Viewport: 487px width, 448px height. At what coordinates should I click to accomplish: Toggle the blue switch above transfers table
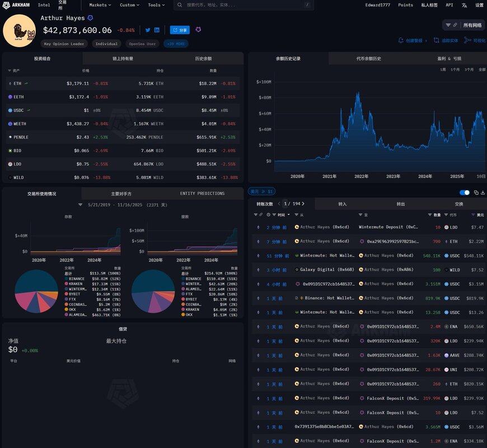pyautogui.click(x=465, y=193)
